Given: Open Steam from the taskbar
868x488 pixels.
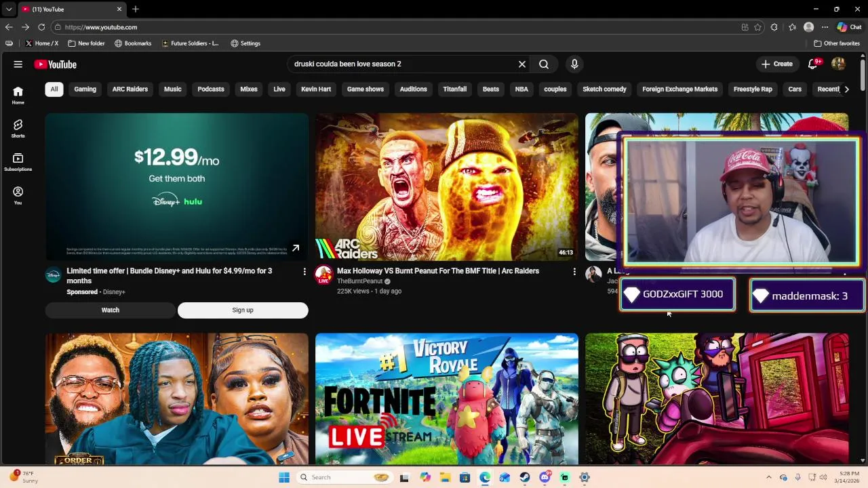Looking at the screenshot, I should click(x=525, y=477).
